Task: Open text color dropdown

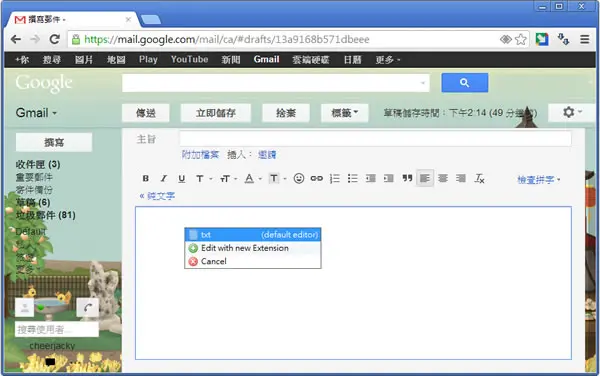Action: [x=253, y=179]
